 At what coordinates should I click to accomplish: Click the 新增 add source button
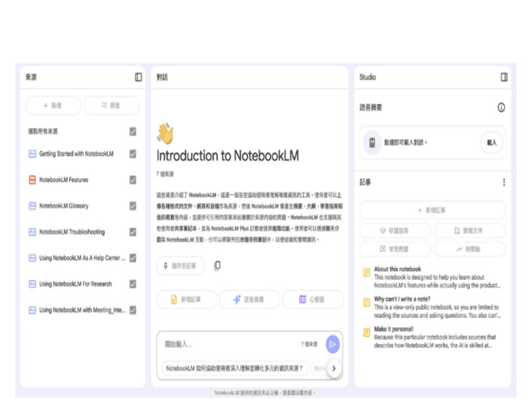pos(53,106)
